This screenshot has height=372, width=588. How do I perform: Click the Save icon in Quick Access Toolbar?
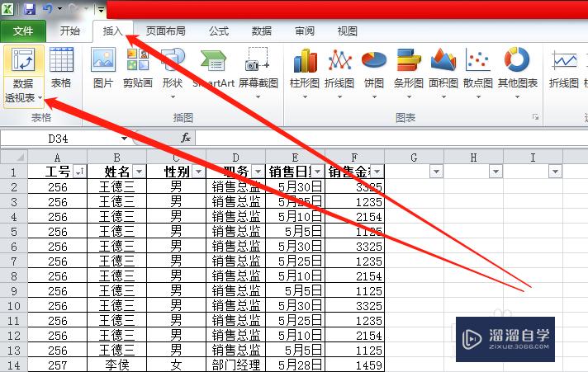click(29, 8)
